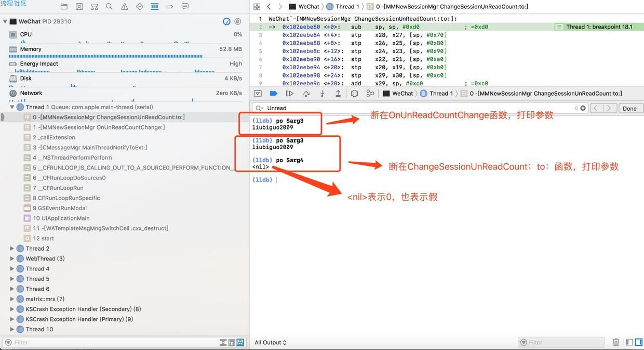The width and height of the screenshot is (644, 350).
Task: Toggle show only running blocks filter
Action: [x=232, y=342]
